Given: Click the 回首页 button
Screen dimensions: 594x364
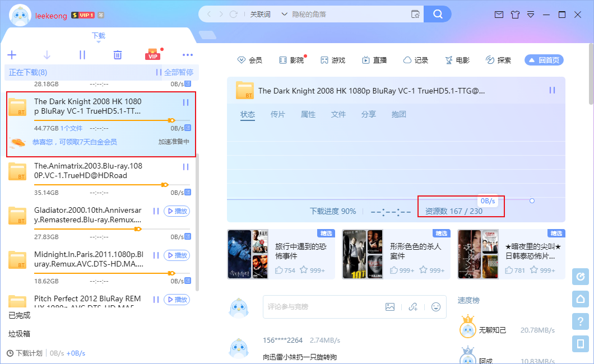Looking at the screenshot, I should (544, 59).
